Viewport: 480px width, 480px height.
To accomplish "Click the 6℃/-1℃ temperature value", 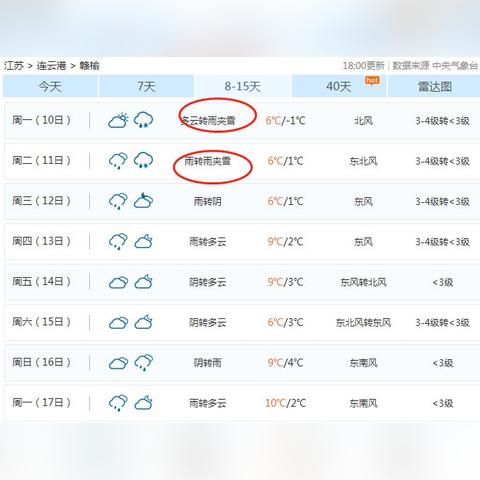I will coord(285,120).
